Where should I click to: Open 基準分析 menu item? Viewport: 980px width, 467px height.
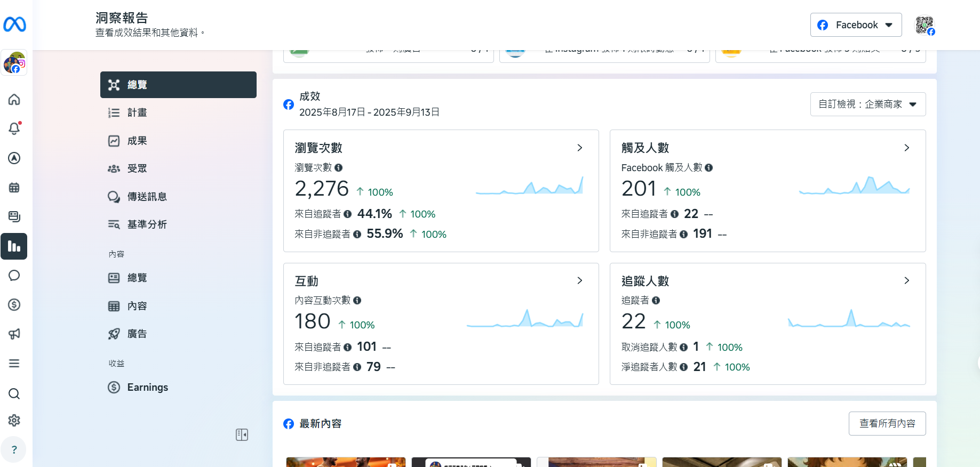pyautogui.click(x=147, y=224)
